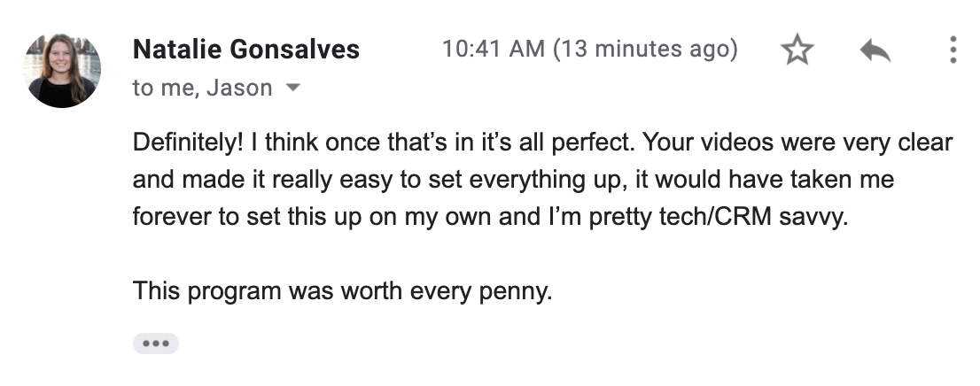
Task: Show trimmed content with the ellipsis button
Action: [156, 343]
